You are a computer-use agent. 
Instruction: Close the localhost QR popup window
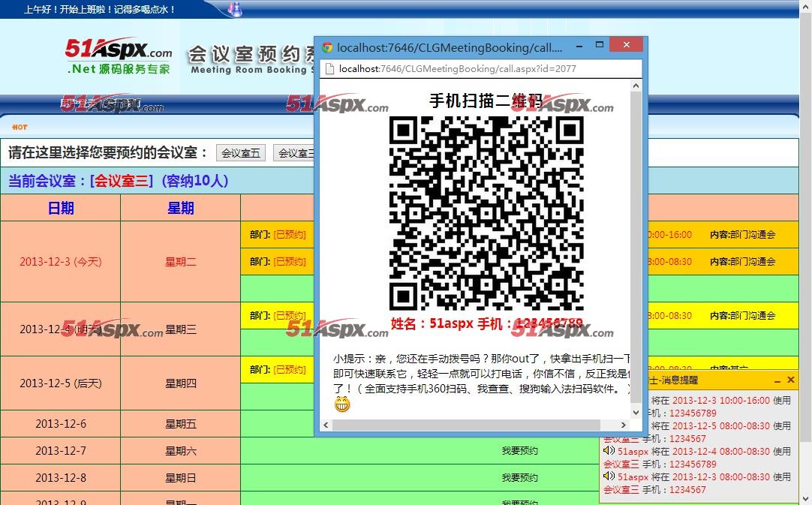click(626, 45)
